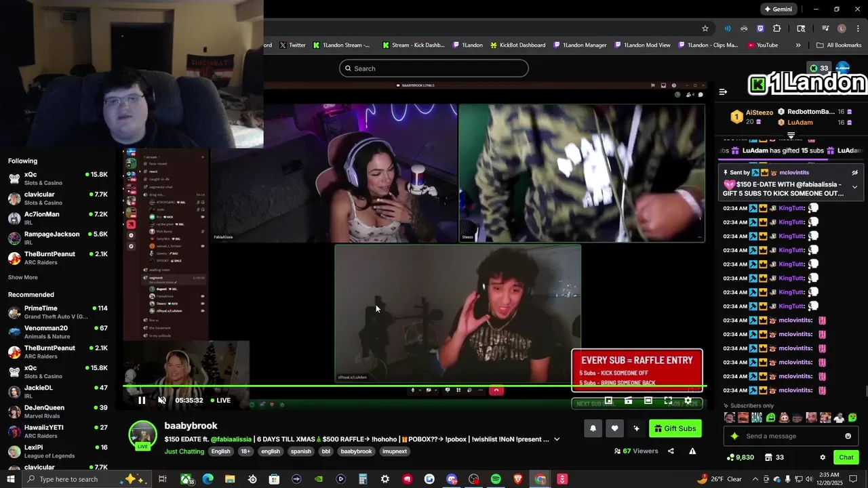Open Twitter bookmark

coord(292,45)
